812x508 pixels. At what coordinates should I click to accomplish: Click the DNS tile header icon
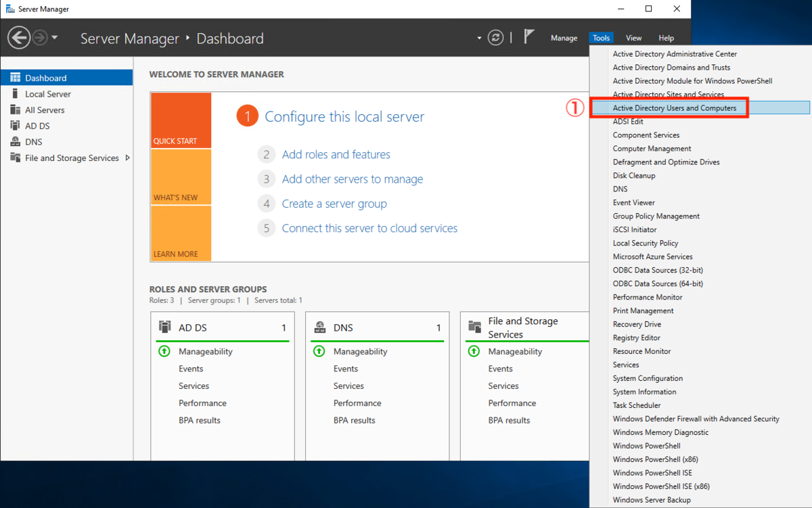point(319,327)
